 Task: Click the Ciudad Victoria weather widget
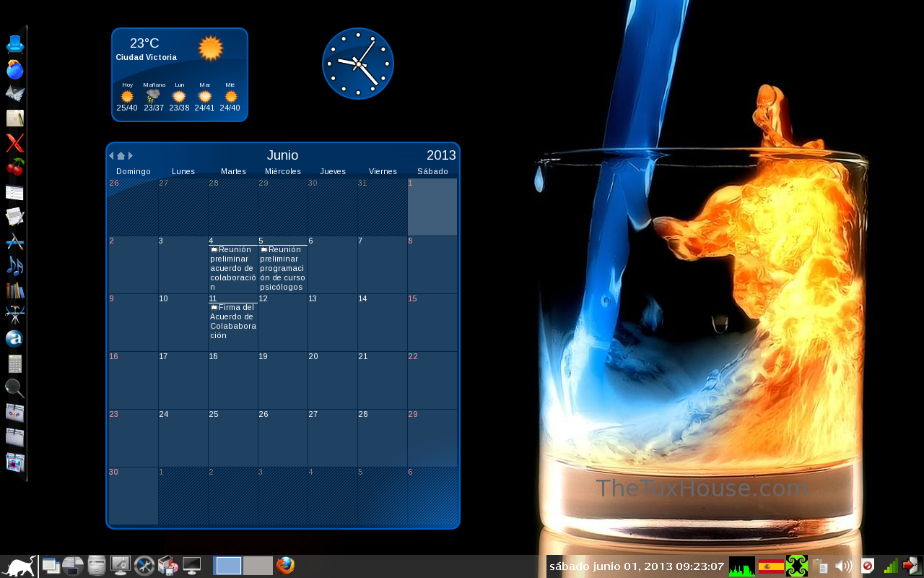point(180,74)
